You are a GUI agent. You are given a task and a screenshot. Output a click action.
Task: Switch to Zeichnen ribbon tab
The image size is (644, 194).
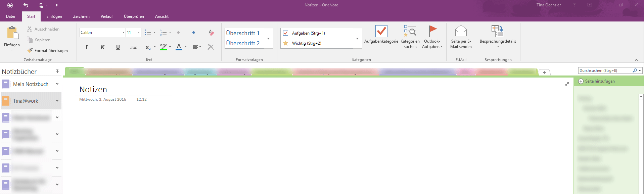click(81, 16)
